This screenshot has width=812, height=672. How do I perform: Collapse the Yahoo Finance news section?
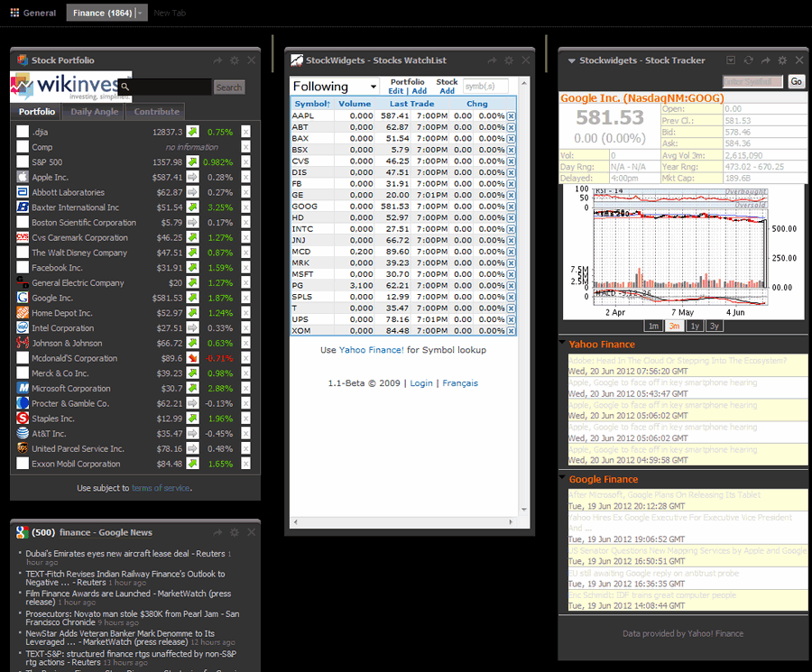pyautogui.click(x=563, y=342)
